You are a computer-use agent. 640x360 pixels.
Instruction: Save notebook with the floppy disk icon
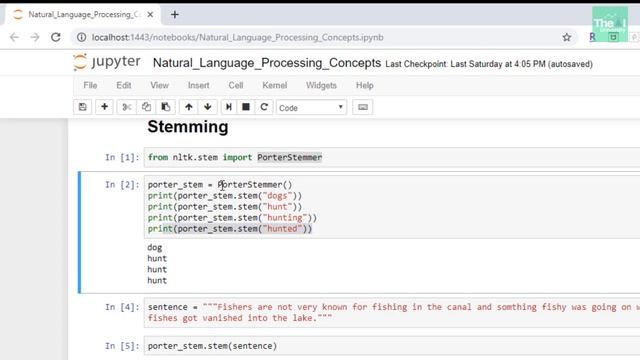click(82, 107)
